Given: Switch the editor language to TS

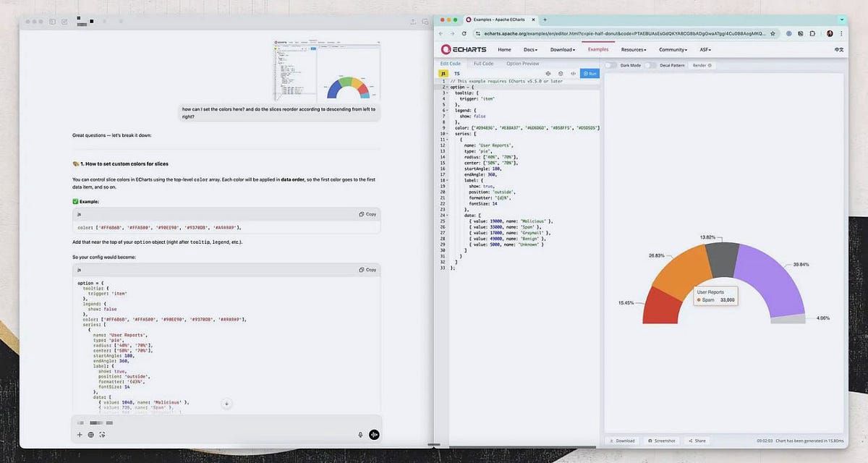Looking at the screenshot, I should tap(456, 73).
